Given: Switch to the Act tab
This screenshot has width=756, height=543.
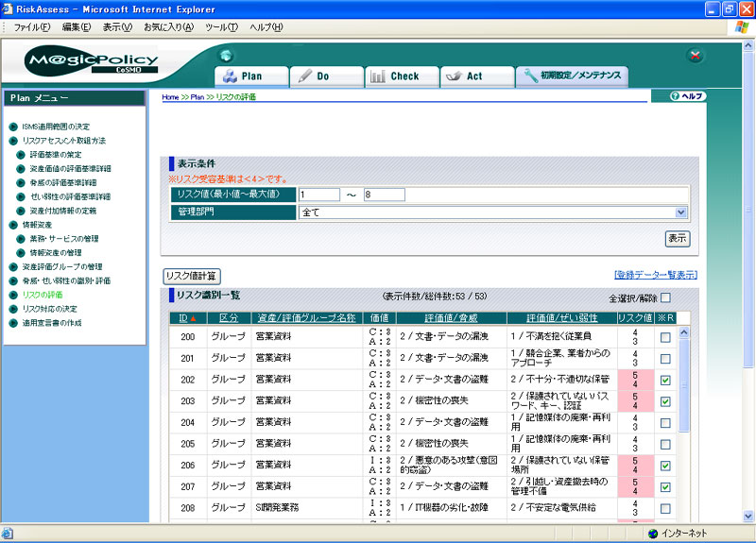Looking at the screenshot, I should [x=477, y=76].
